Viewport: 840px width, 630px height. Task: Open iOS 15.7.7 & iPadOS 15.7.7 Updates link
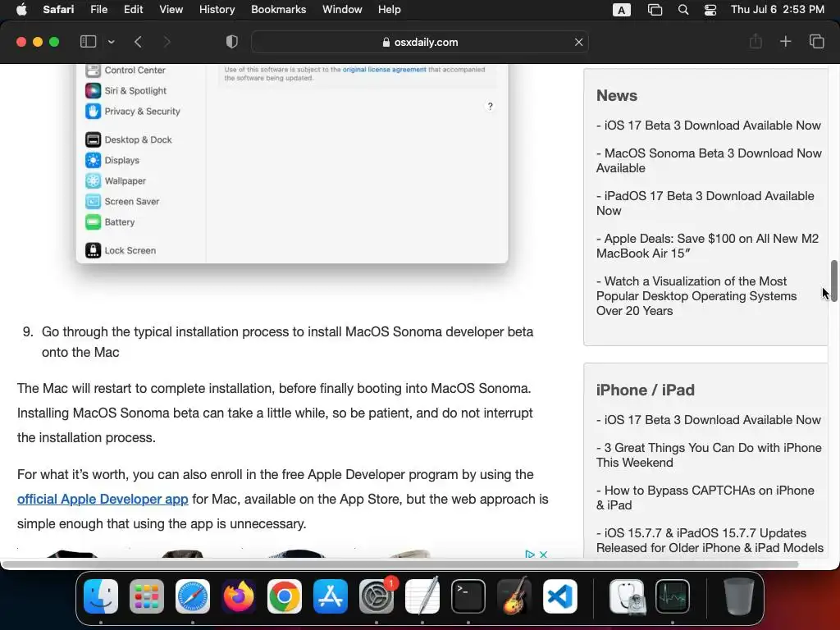(710, 541)
